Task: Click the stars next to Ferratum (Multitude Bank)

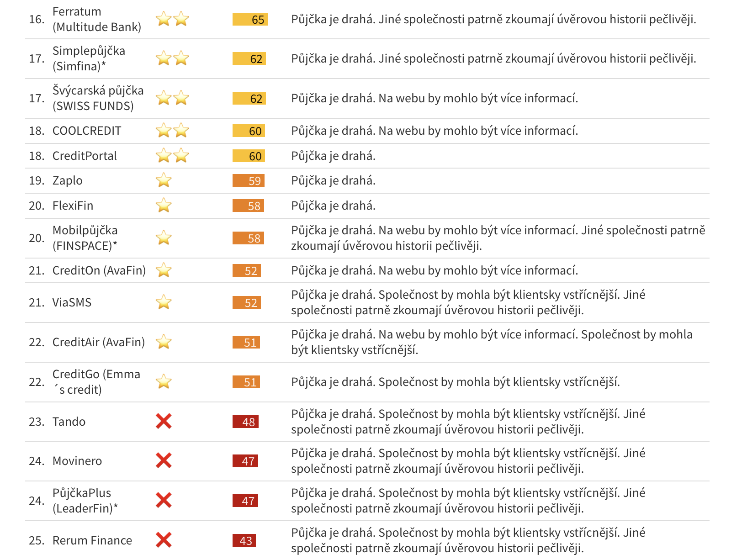Action: (x=172, y=19)
